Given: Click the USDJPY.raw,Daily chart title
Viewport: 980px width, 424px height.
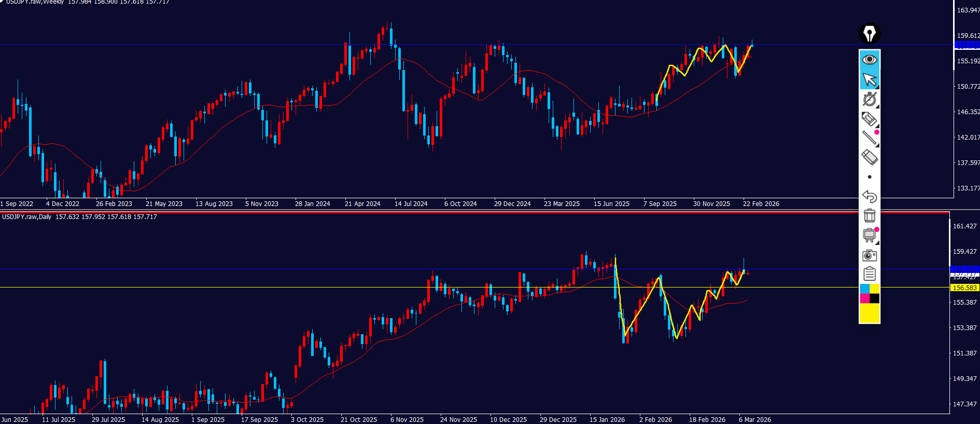Looking at the screenshot, I should click(x=26, y=217).
